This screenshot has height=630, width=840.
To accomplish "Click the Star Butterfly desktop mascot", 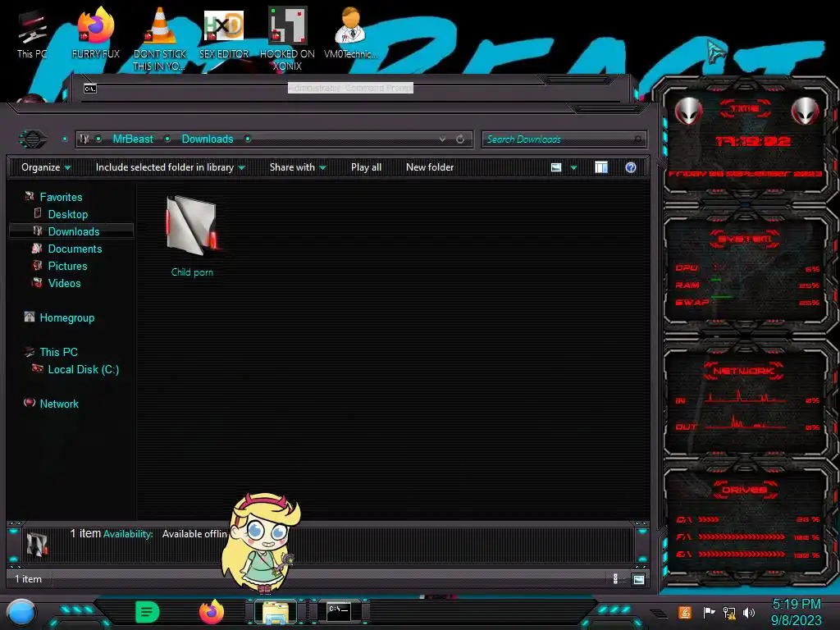I will [261, 543].
